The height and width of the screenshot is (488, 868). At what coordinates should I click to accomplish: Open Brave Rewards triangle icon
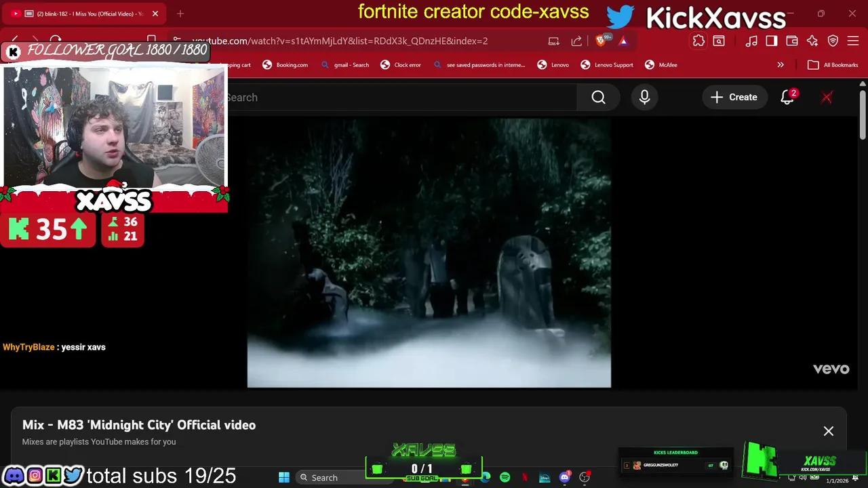click(x=623, y=41)
